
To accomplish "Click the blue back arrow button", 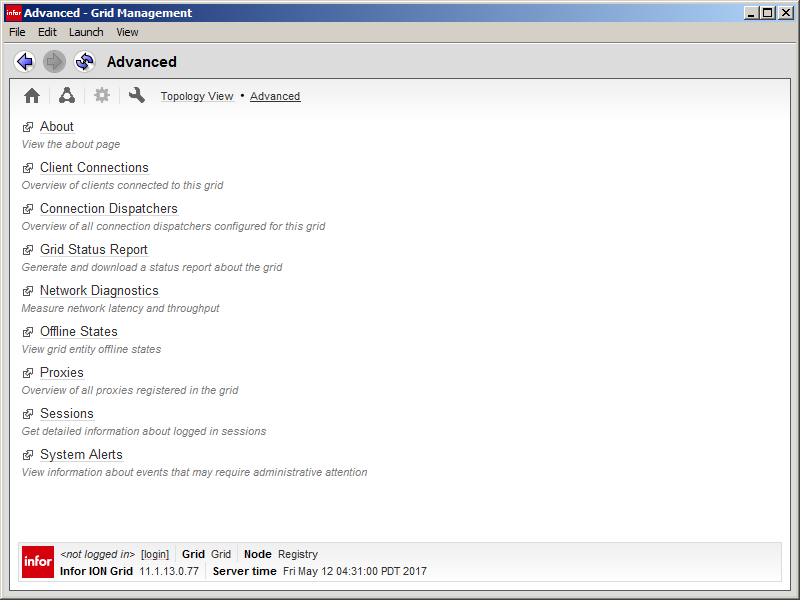I will 25,62.
